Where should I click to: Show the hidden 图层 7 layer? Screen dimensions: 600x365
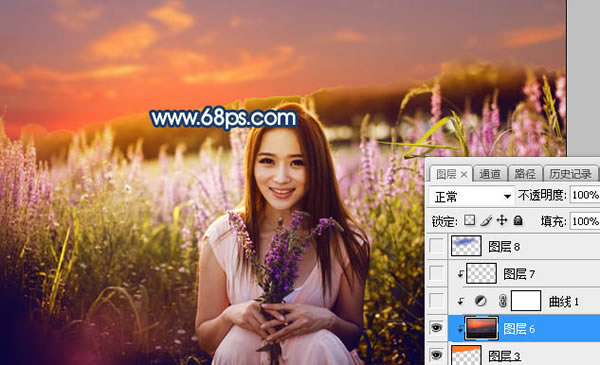click(x=437, y=273)
